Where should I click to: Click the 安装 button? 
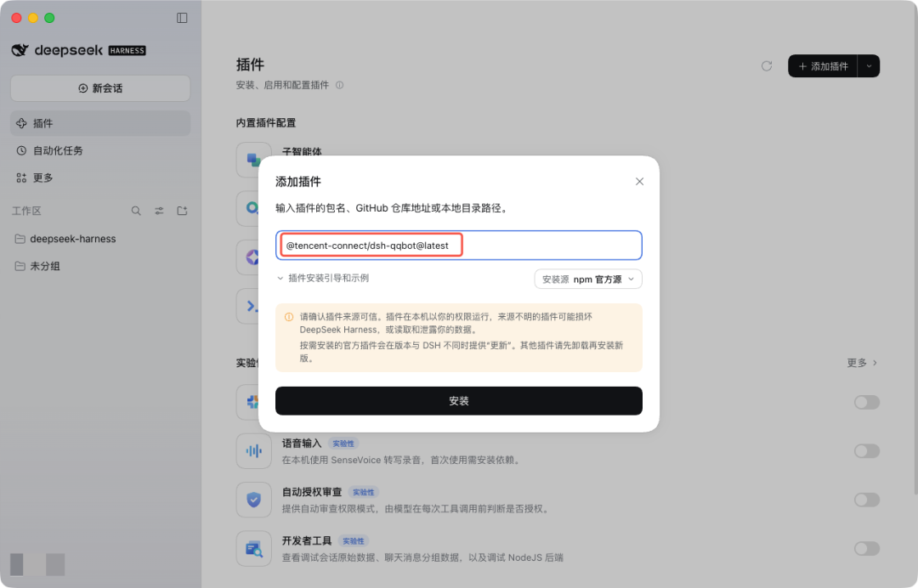pyautogui.click(x=459, y=401)
